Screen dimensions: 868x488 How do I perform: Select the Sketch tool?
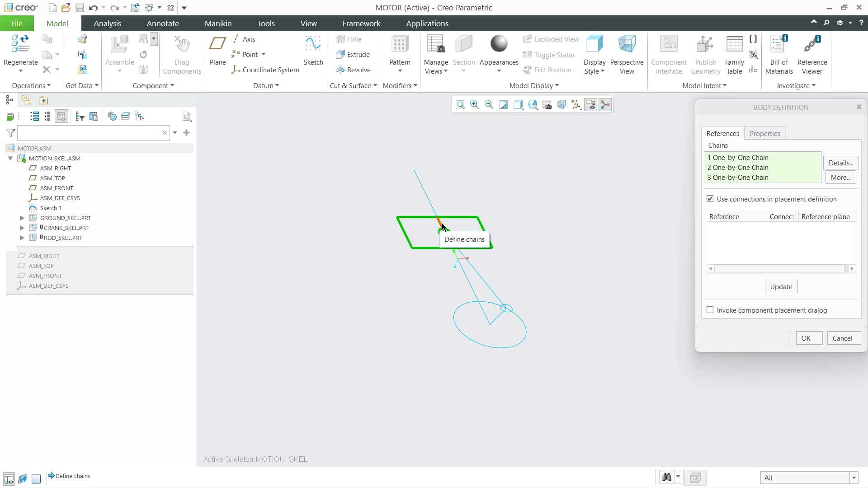[313, 50]
